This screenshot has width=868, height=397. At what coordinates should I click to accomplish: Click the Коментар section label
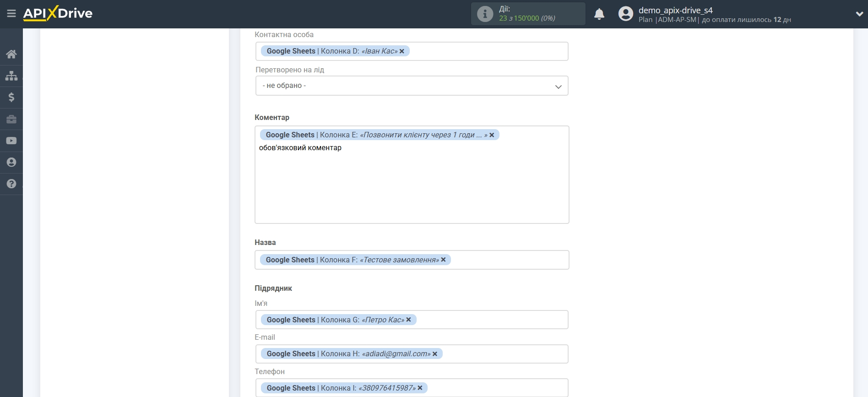(x=272, y=117)
